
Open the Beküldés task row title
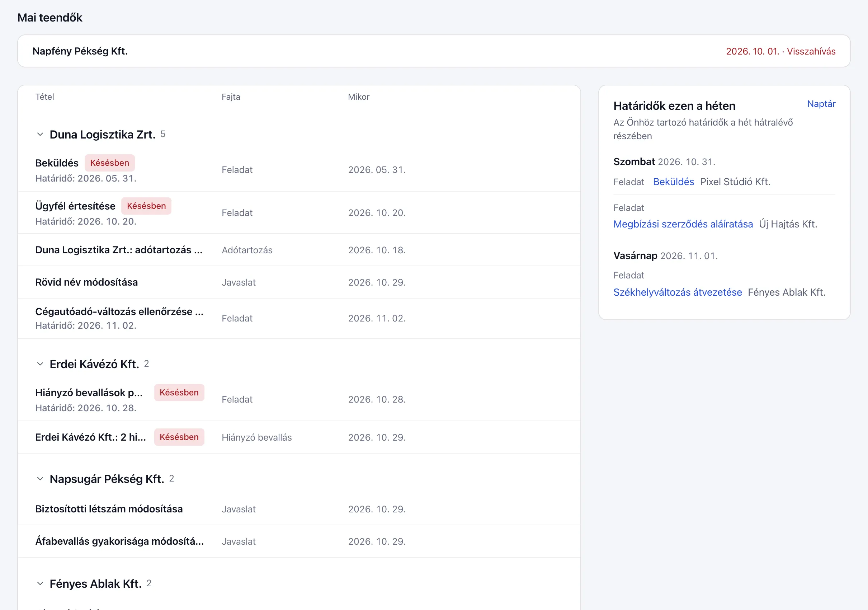point(57,163)
